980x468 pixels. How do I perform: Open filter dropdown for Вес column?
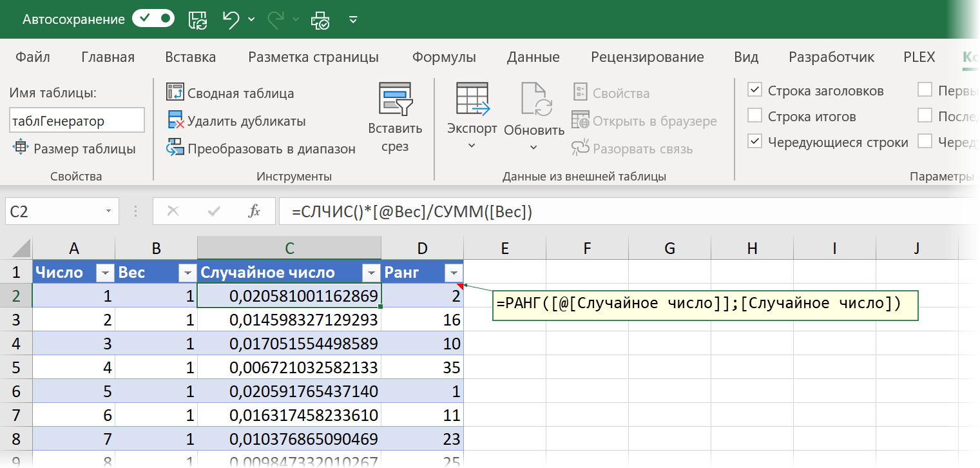point(187,273)
